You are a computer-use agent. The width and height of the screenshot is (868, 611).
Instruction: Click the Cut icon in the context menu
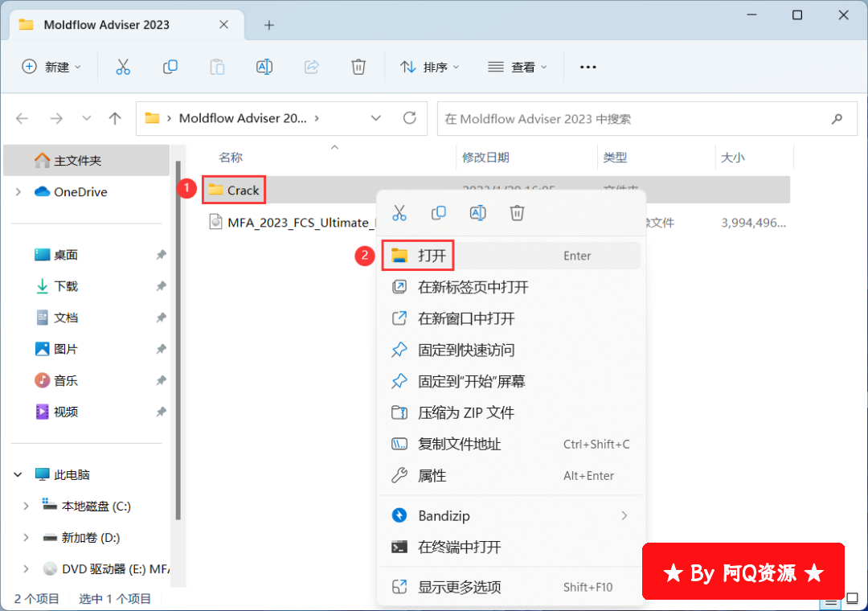pos(399,213)
